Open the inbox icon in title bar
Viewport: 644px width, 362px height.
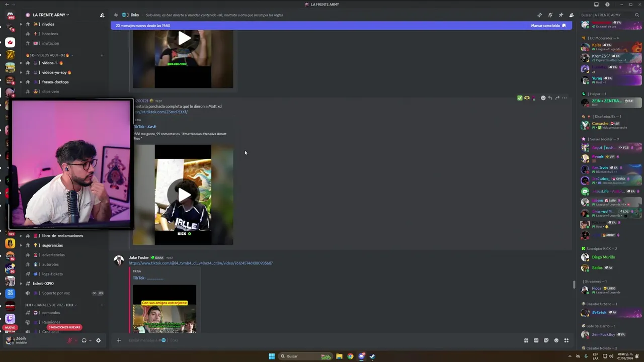pyautogui.click(x=597, y=5)
